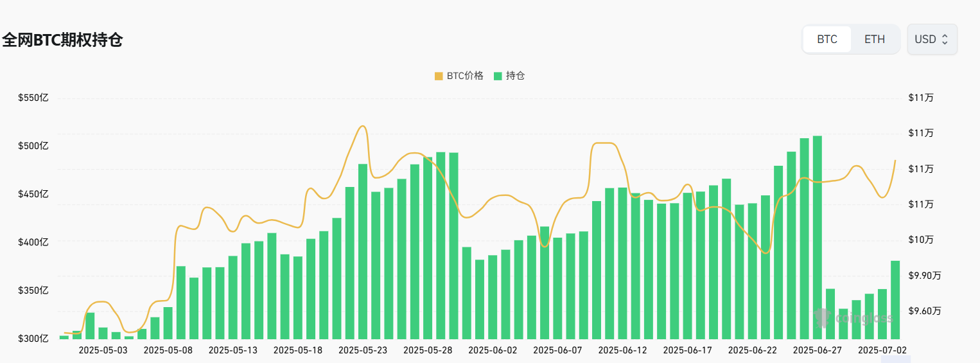Switch to the ETH tab
This screenshot has height=363, width=980.
pyautogui.click(x=874, y=39)
